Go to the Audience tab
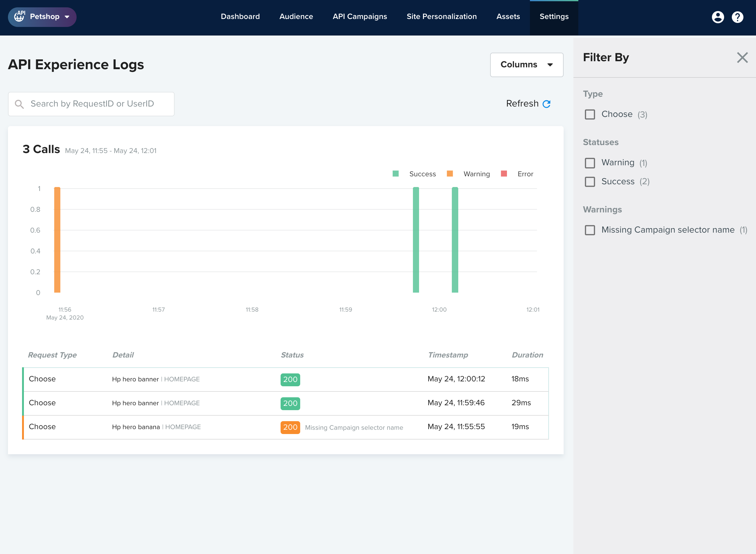Screen dimensions: 756x554 pyautogui.click(x=296, y=17)
